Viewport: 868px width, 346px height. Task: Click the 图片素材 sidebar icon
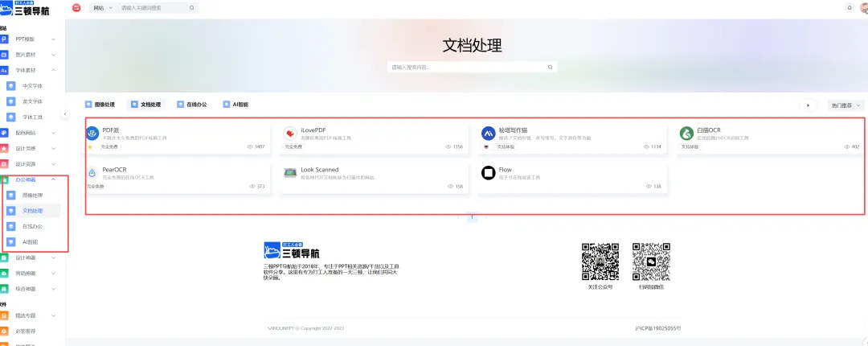click(x=4, y=55)
